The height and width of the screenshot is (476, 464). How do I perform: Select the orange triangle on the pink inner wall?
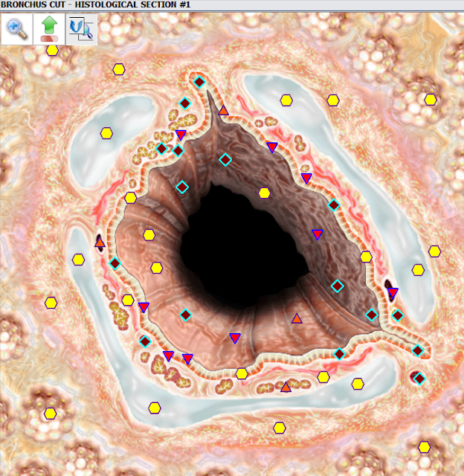[297, 318]
